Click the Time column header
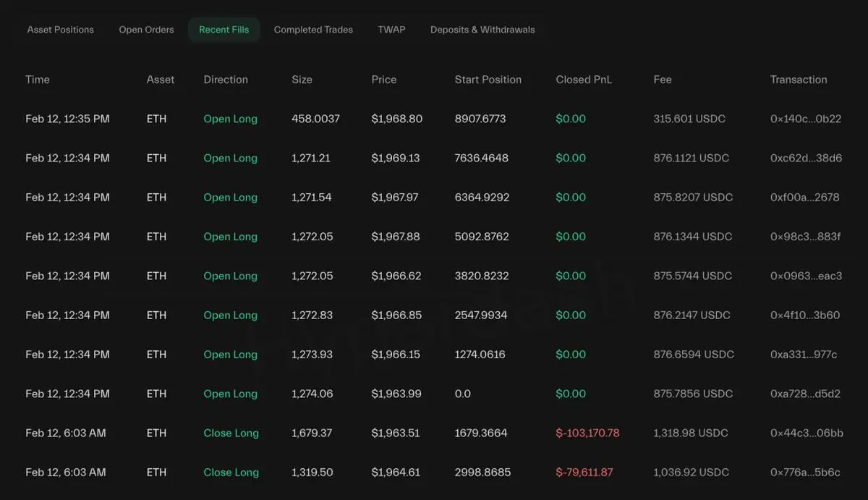This screenshot has width=868, height=500. click(x=38, y=80)
